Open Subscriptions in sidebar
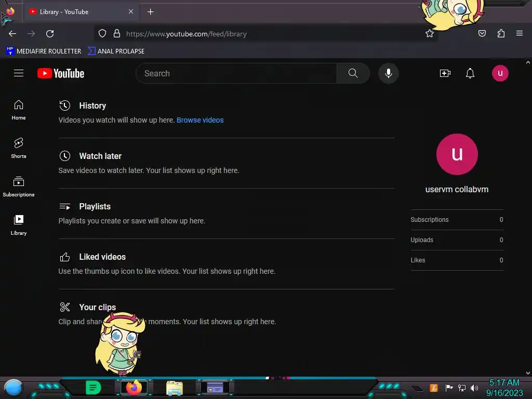 coord(19,187)
